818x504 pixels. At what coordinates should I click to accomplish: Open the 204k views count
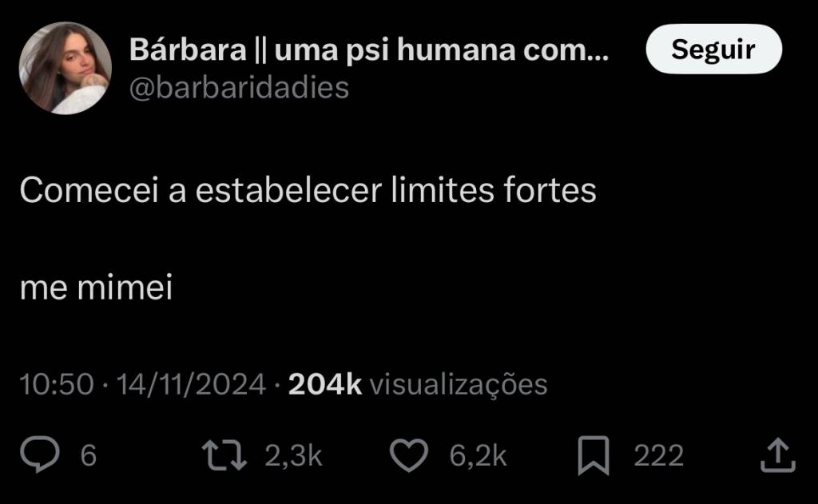[324, 384]
